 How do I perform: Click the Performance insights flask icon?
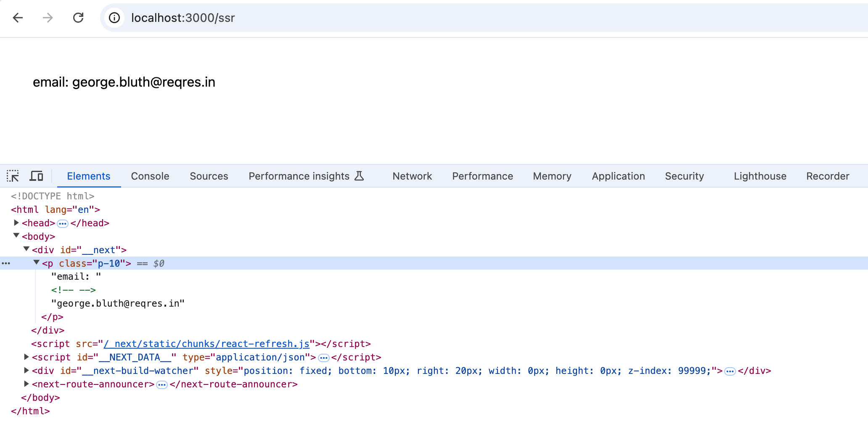click(359, 176)
